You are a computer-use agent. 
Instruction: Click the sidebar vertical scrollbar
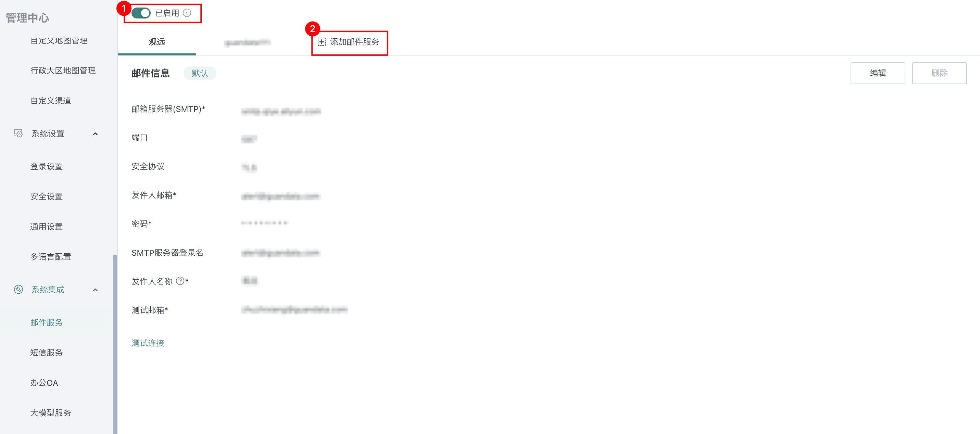[115, 344]
